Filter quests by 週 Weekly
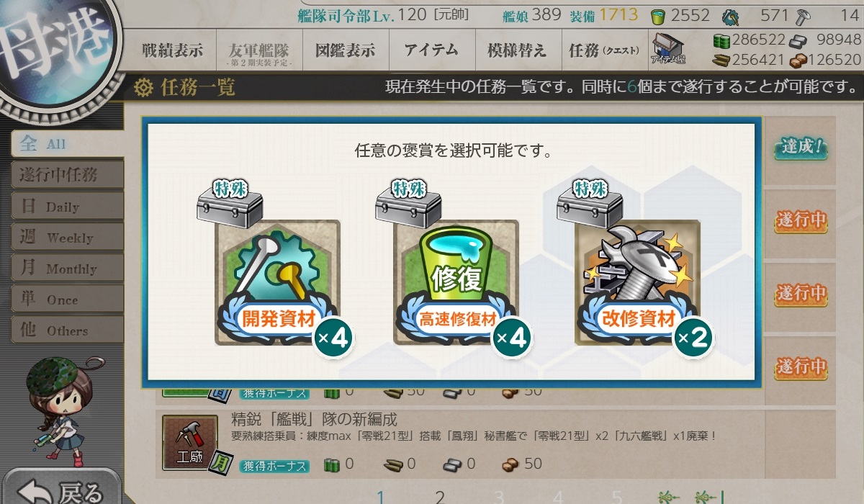The image size is (864, 504). click(x=68, y=237)
